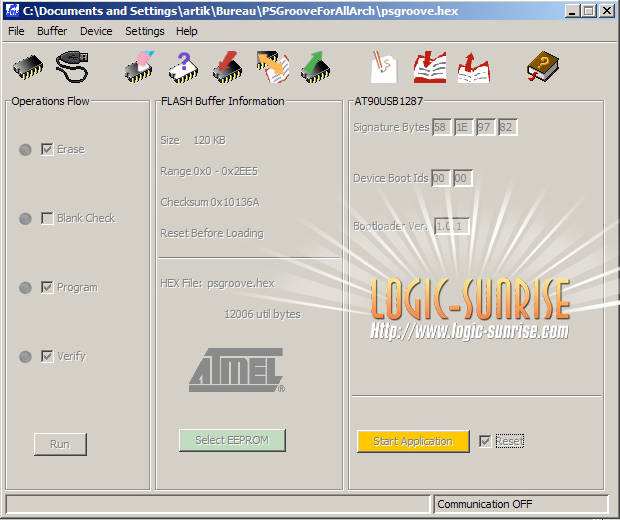Toggle the Erase checkbox
The image size is (620, 520).
47,149
